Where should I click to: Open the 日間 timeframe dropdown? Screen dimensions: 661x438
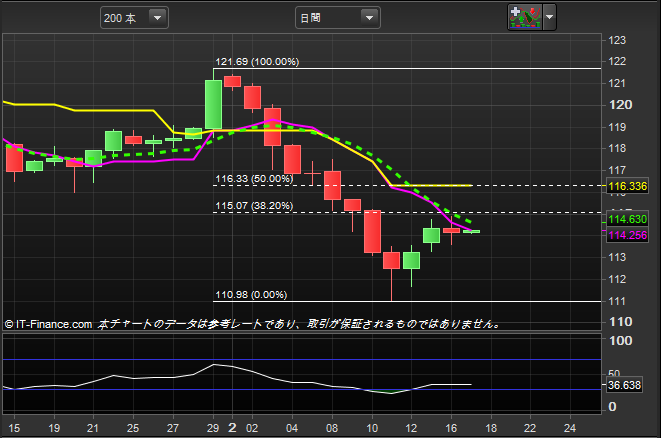pos(338,18)
